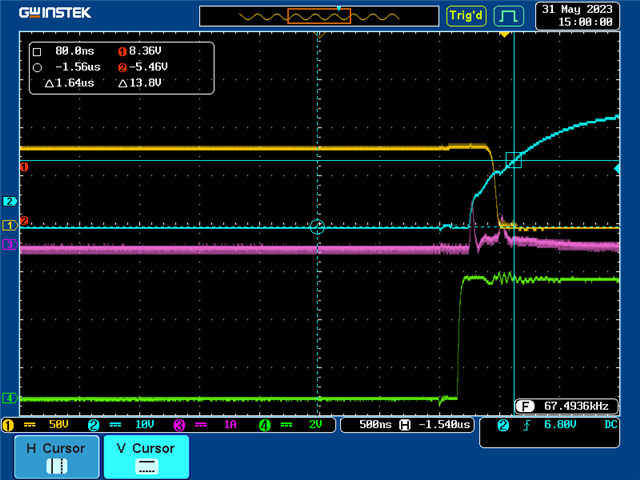Click the 500ns timebase readout

pos(375,425)
